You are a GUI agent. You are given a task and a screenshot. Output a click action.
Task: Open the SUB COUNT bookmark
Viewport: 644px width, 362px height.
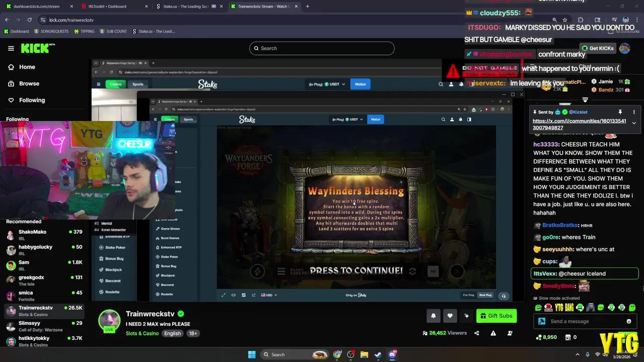point(113,31)
